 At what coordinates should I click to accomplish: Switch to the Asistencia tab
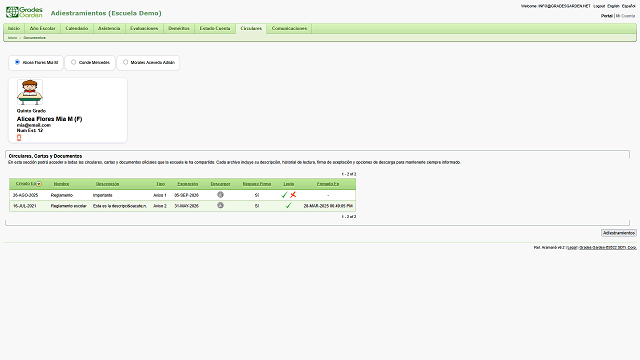click(x=109, y=28)
